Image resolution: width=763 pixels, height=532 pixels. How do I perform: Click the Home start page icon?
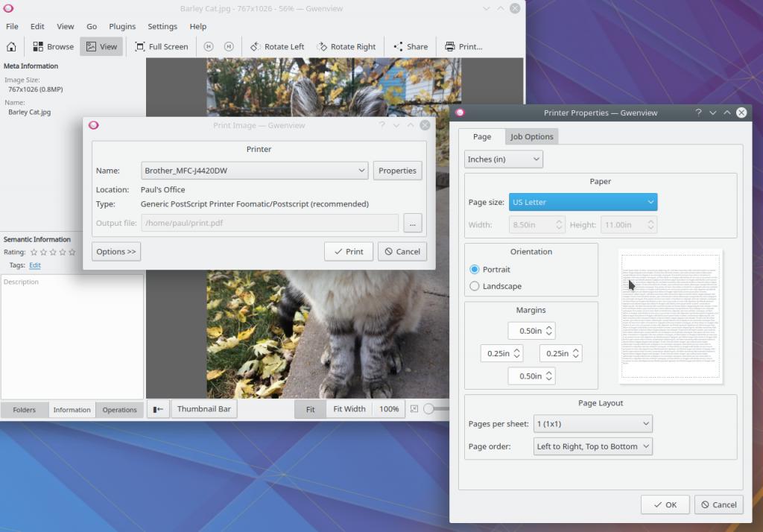11,46
